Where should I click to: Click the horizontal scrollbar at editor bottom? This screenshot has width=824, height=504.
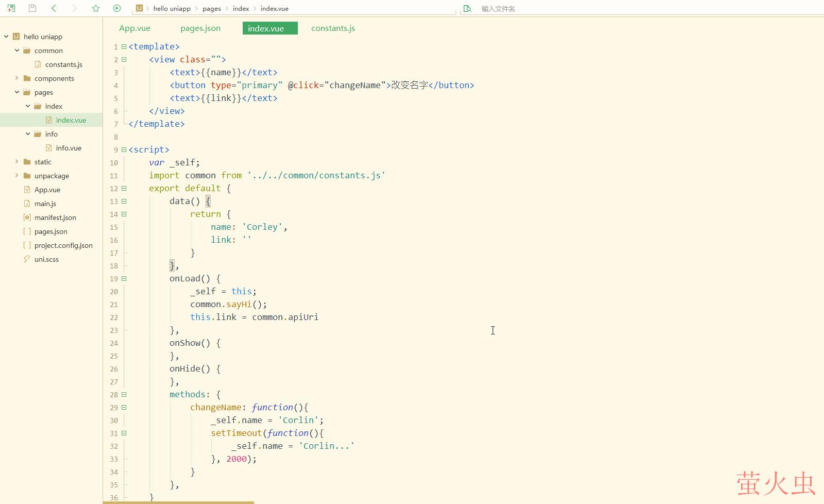click(x=178, y=502)
